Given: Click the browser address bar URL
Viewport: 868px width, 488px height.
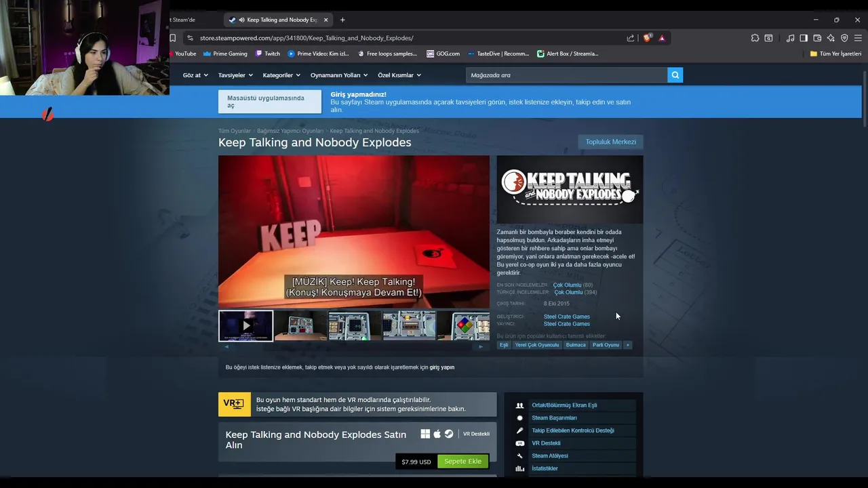Looking at the screenshot, I should (307, 38).
